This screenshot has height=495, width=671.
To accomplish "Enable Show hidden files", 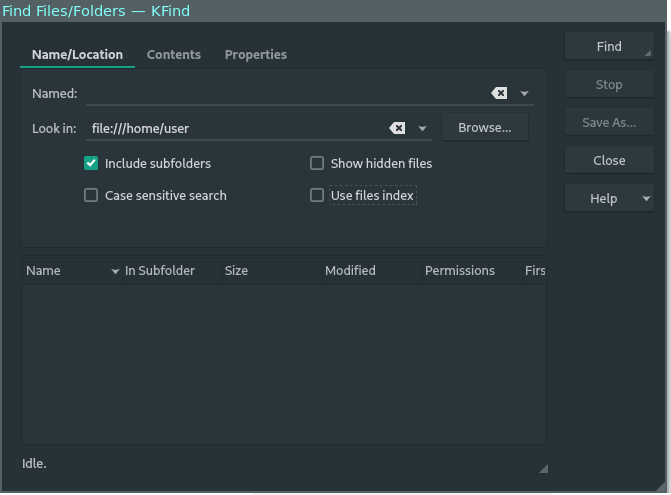I will (x=317, y=163).
